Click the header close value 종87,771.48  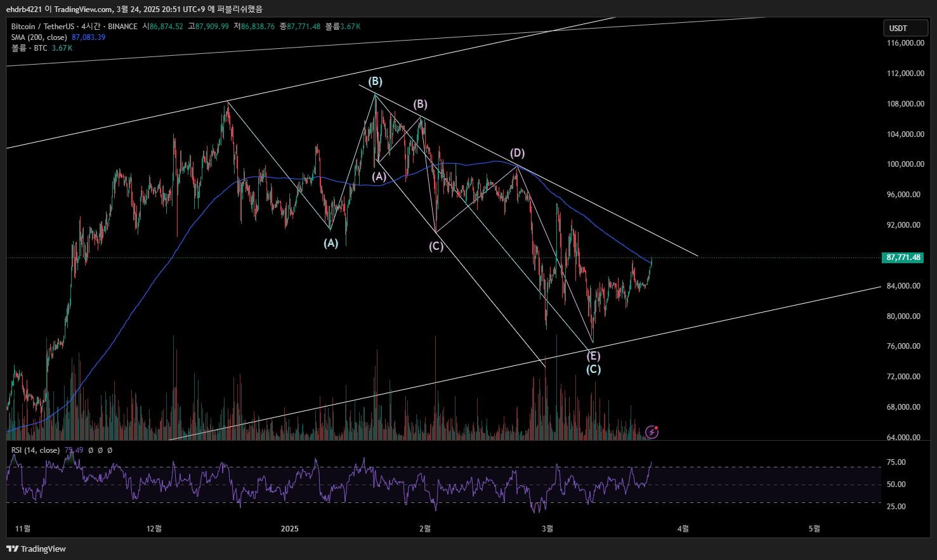(300, 27)
